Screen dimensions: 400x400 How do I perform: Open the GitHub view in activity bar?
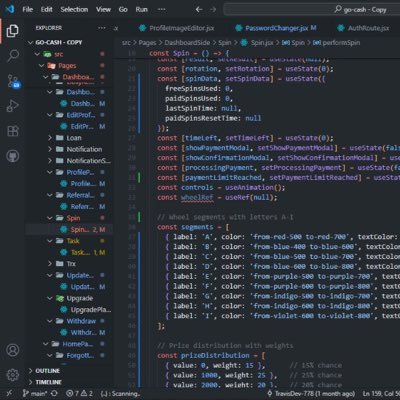13,156
